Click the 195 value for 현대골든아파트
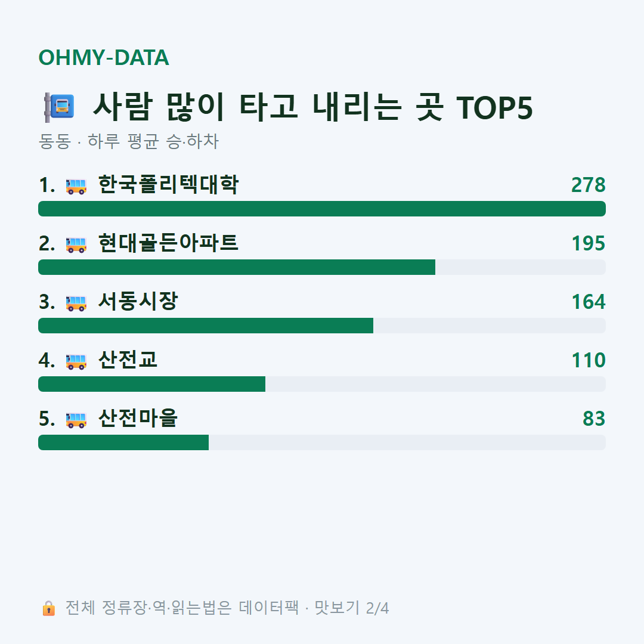 (x=589, y=243)
